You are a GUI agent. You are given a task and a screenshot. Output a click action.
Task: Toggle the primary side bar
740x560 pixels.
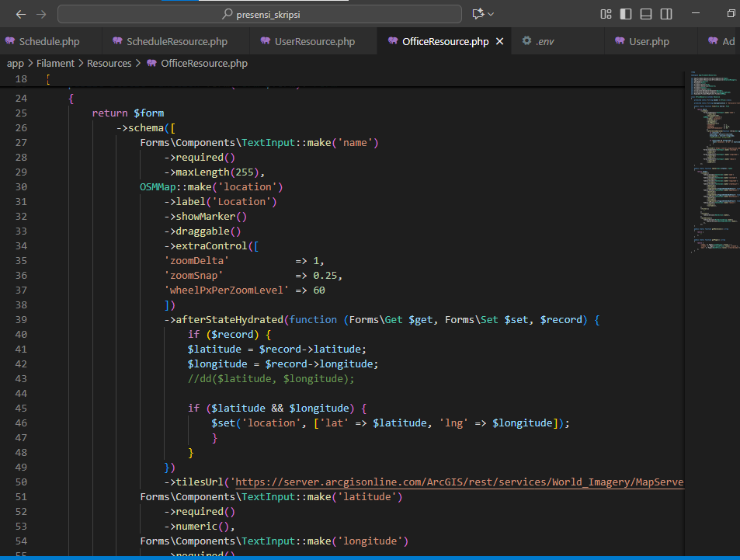(626, 14)
